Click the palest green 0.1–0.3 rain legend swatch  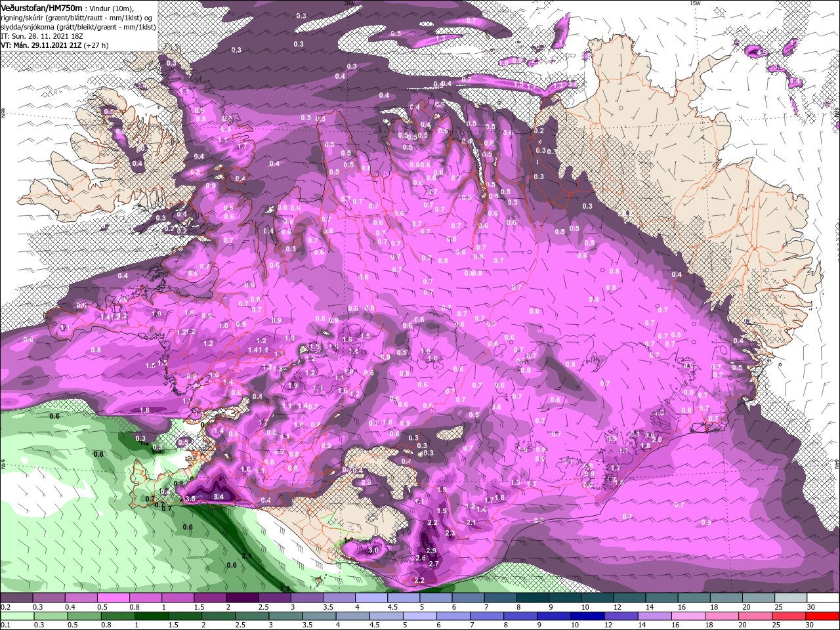[18, 616]
